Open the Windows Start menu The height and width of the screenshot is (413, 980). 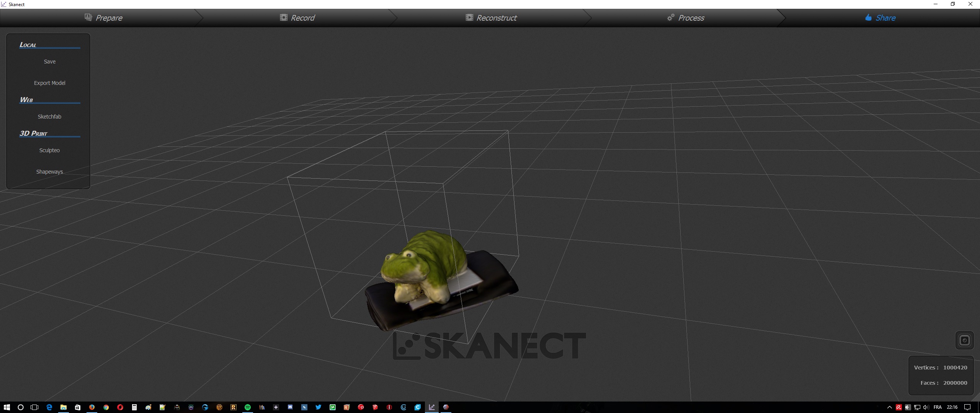point(7,407)
